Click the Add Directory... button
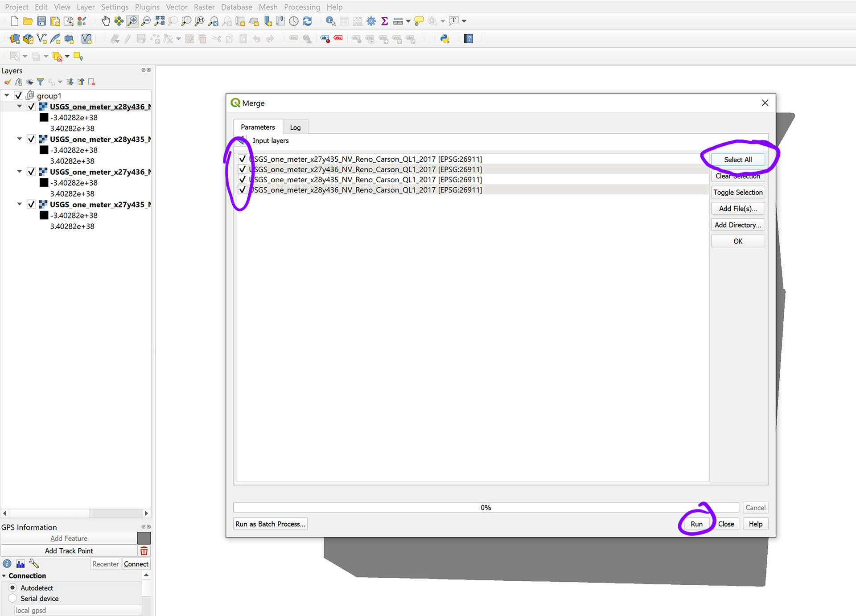Viewport: 856px width, 616px height. click(738, 225)
